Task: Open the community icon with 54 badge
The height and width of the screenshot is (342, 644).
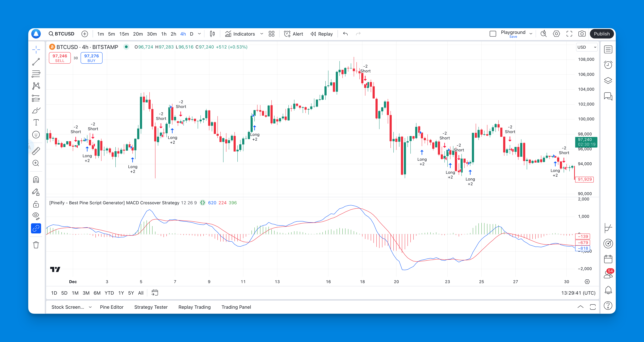Action: pos(608,274)
